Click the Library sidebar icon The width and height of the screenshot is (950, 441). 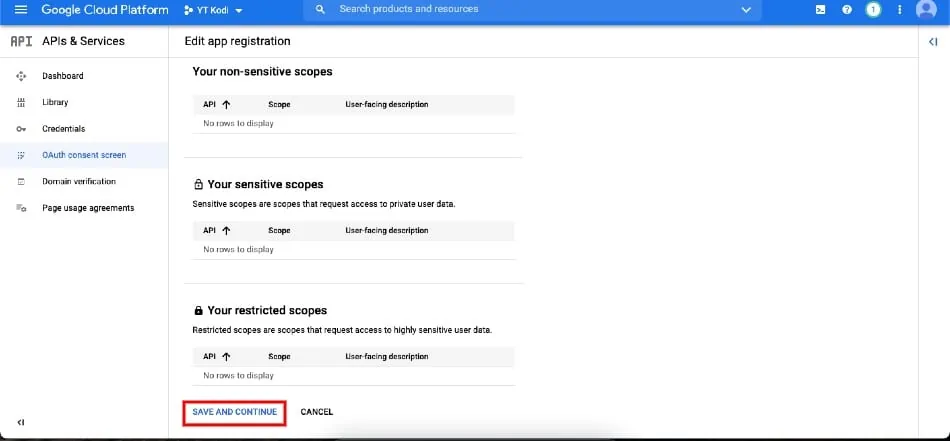tap(21, 103)
